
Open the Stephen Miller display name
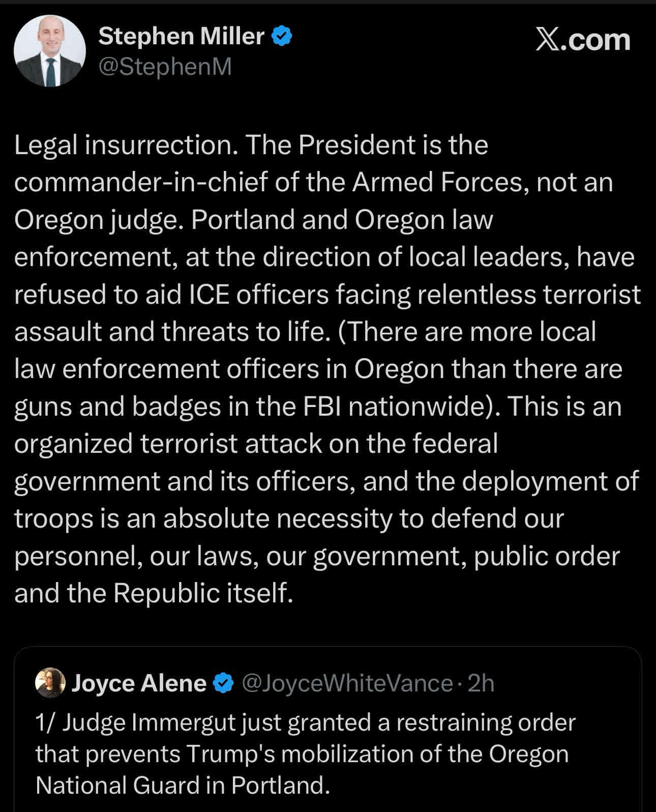(181, 37)
